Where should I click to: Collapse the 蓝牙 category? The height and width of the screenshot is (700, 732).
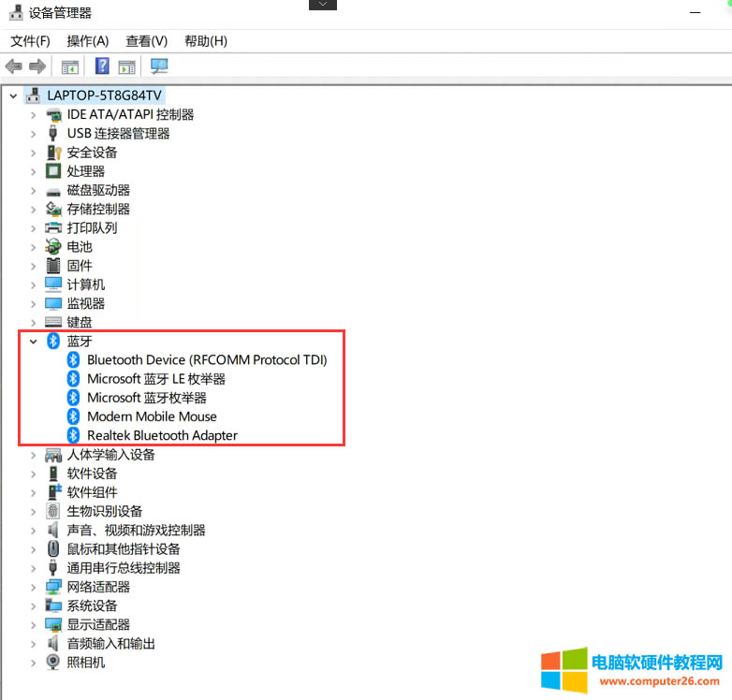(33, 342)
